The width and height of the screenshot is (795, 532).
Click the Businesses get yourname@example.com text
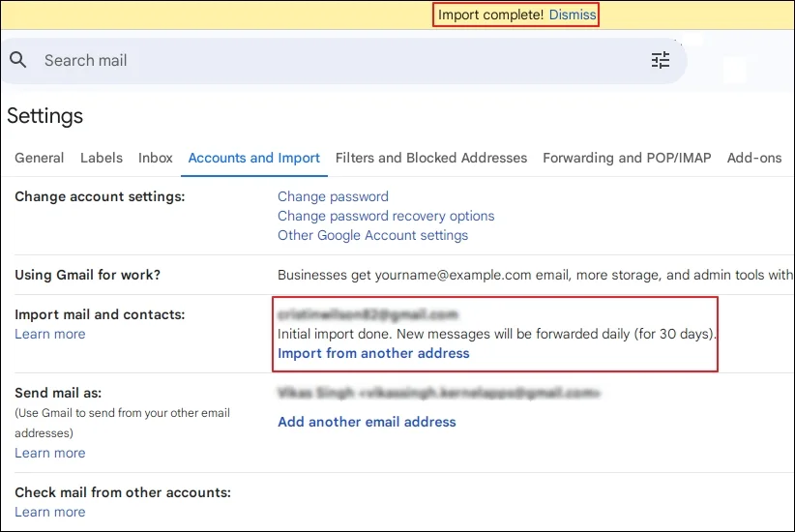535,275
